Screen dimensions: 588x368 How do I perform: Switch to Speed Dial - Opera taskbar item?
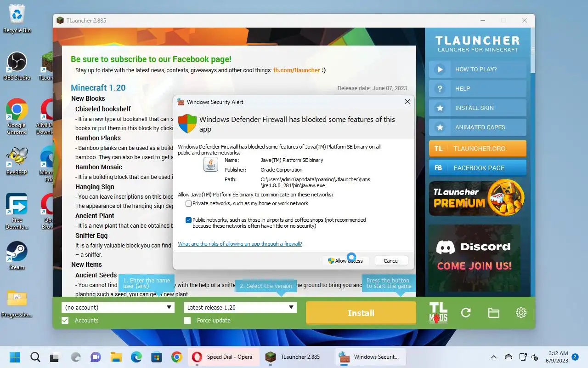tap(223, 357)
